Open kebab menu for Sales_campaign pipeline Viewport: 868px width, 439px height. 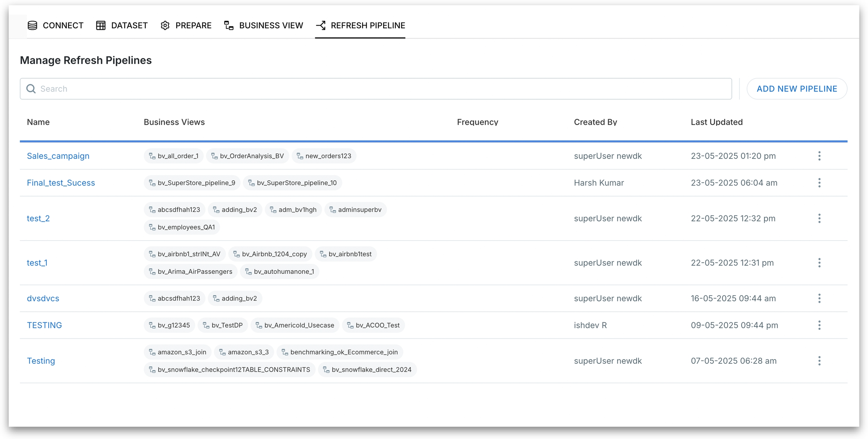point(819,156)
